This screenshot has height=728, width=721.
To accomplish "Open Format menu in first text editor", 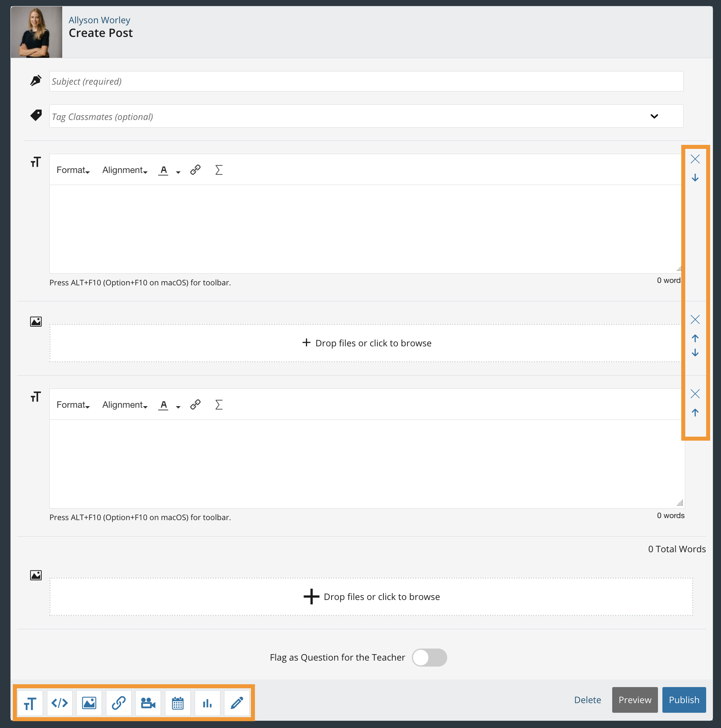I will click(73, 170).
